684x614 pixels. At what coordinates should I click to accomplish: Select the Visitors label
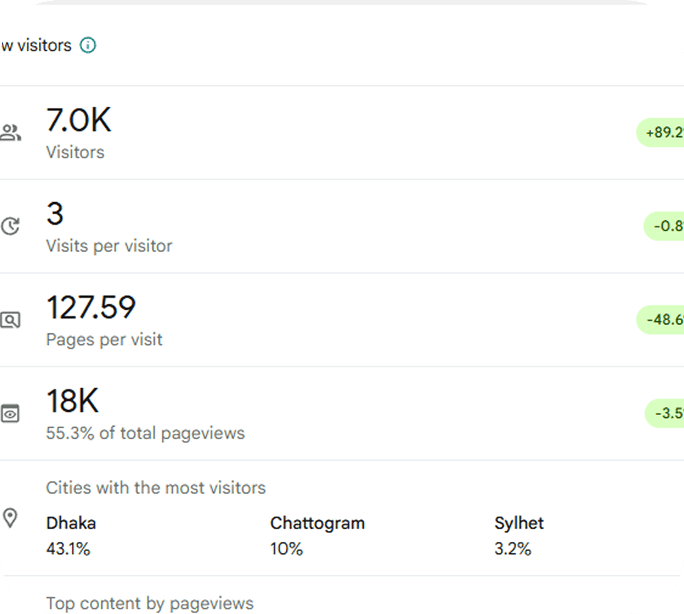point(75,152)
